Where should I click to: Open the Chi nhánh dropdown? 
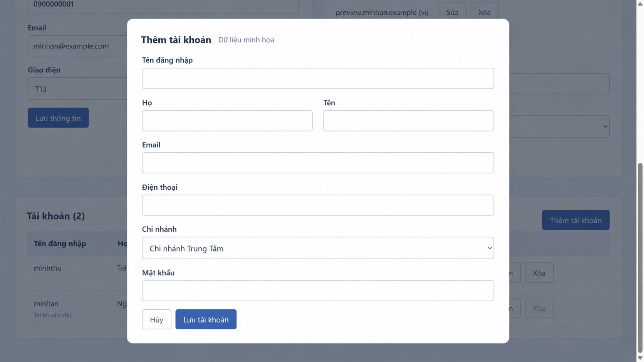318,248
